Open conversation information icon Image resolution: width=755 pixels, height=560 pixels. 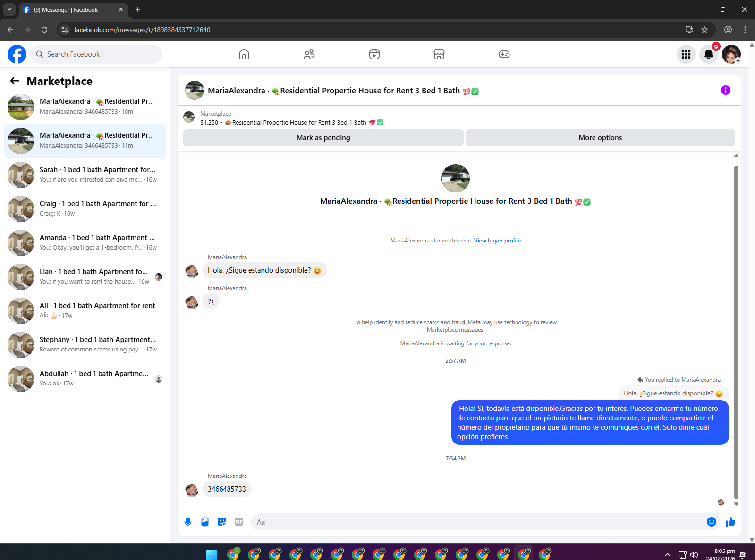pyautogui.click(x=726, y=90)
